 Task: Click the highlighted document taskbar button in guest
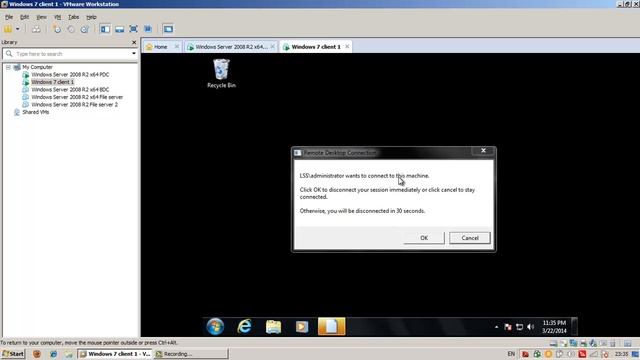[331, 327]
